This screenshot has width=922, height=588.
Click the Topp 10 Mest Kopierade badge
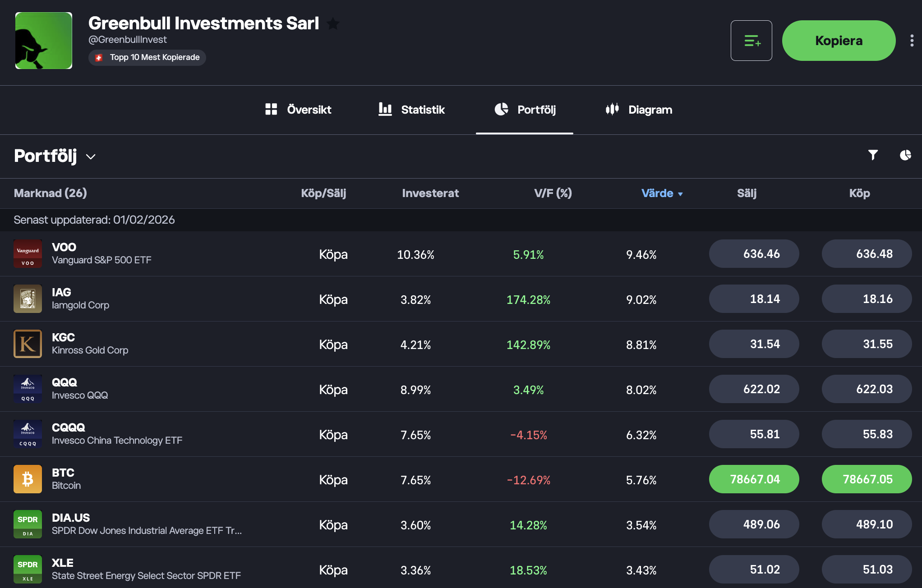click(147, 57)
